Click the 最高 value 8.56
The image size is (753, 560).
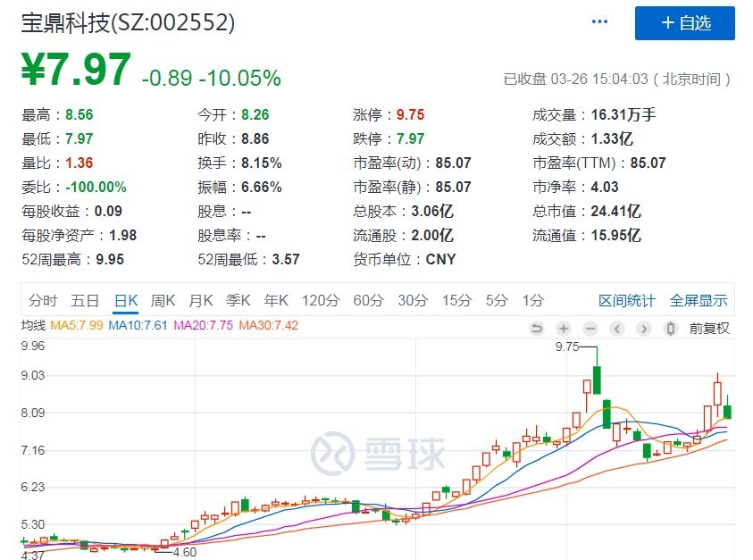[x=79, y=114]
